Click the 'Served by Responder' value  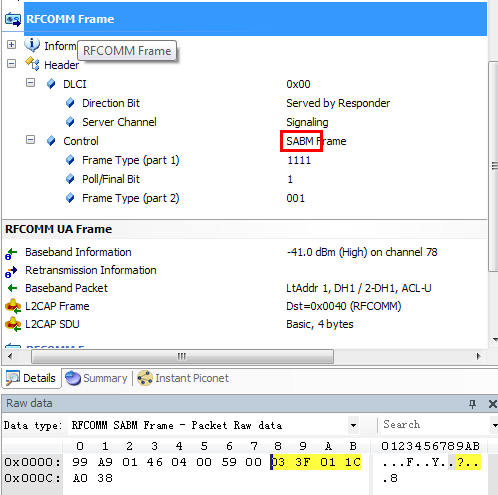338,103
